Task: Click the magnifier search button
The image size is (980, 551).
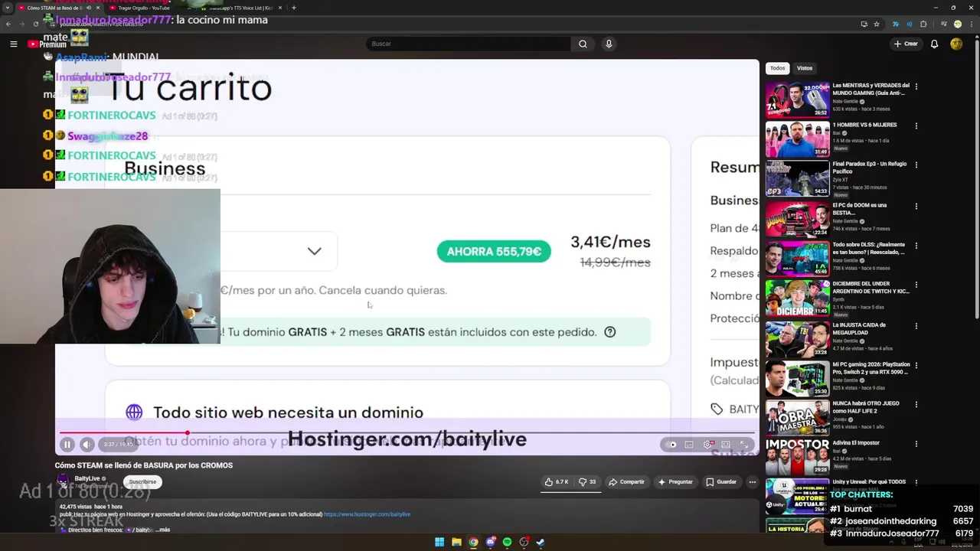Action: [583, 44]
